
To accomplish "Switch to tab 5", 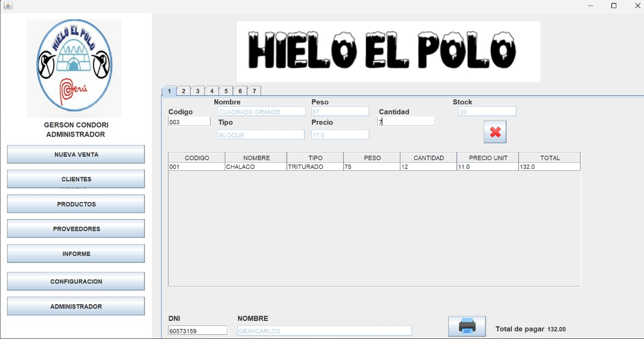I will tap(226, 91).
